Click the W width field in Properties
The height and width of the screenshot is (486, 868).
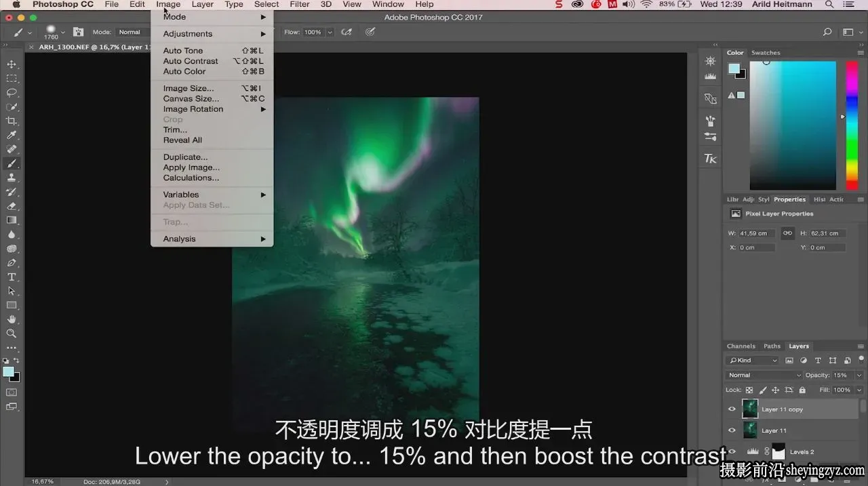point(757,233)
